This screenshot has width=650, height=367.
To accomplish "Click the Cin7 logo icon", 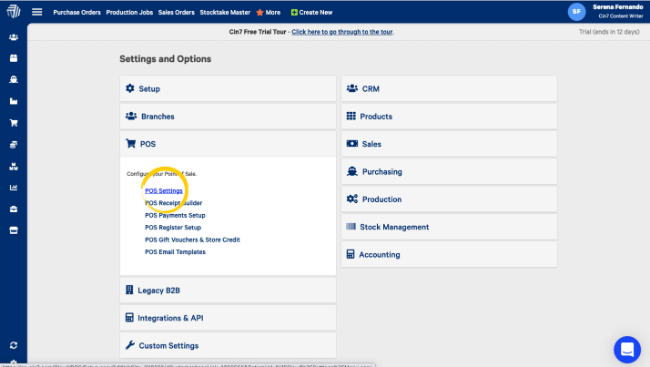I will coord(13,11).
